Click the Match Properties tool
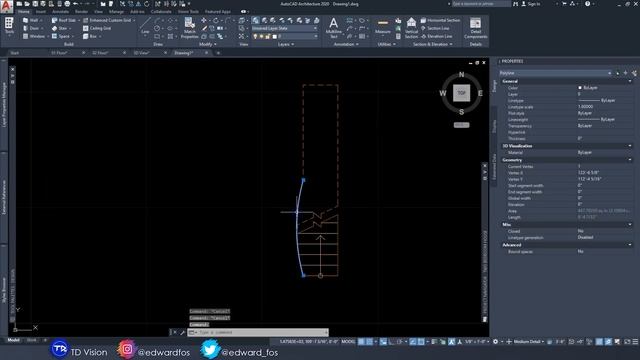 coord(189,29)
